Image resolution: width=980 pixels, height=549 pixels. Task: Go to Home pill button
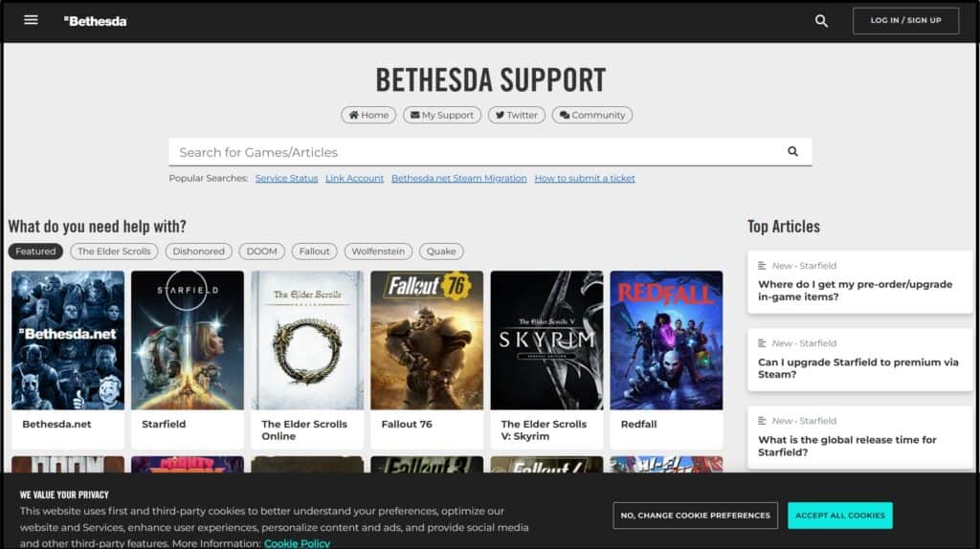tap(368, 115)
